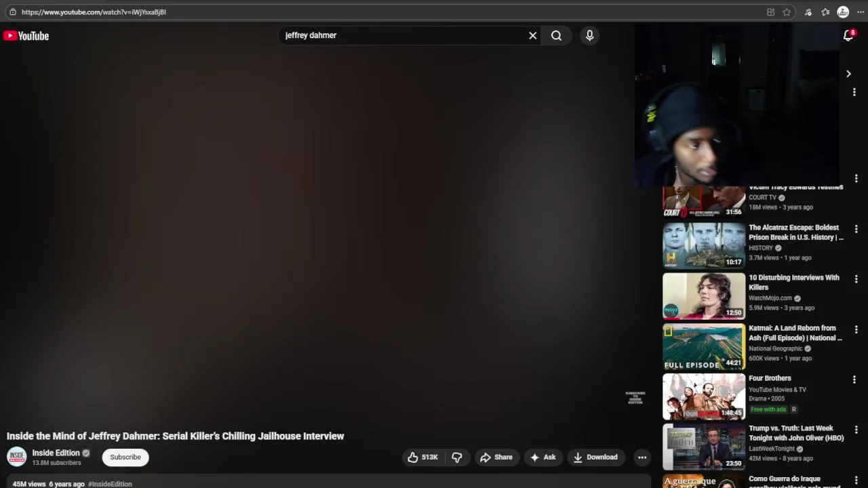Start voice search with the microphone
868x488 pixels.
coord(589,35)
